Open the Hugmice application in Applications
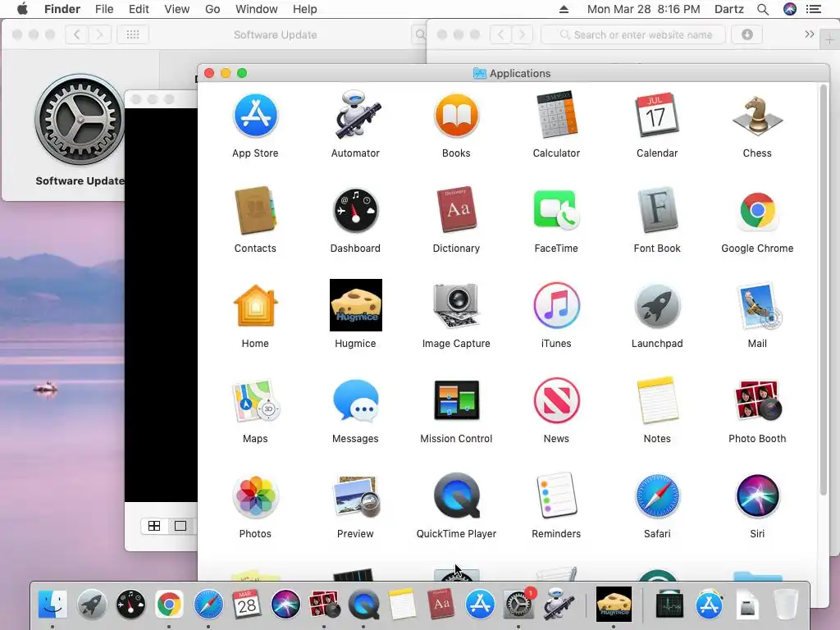The height and width of the screenshot is (630, 840). 356,305
